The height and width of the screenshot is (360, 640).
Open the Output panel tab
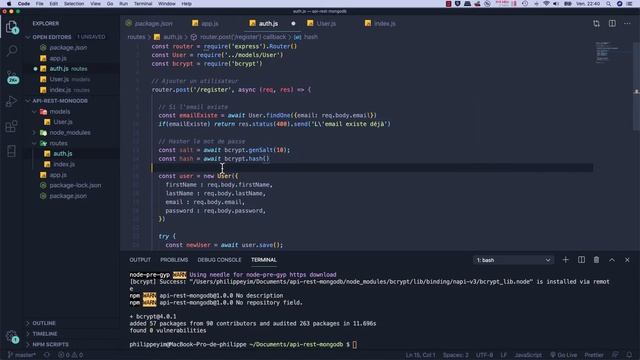(140, 260)
